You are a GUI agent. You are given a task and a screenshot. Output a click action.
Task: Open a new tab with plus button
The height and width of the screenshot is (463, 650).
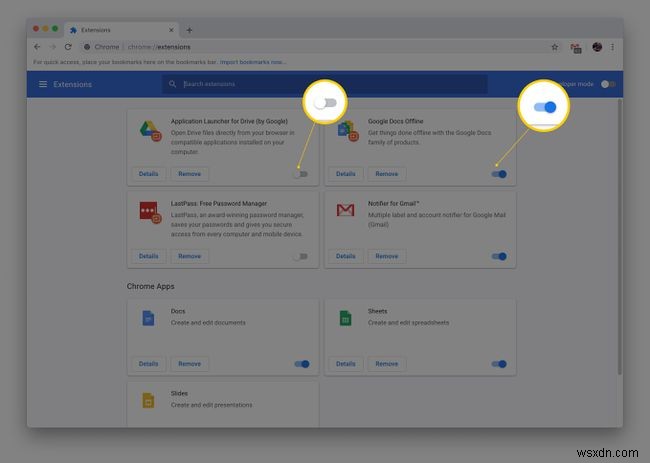point(189,30)
